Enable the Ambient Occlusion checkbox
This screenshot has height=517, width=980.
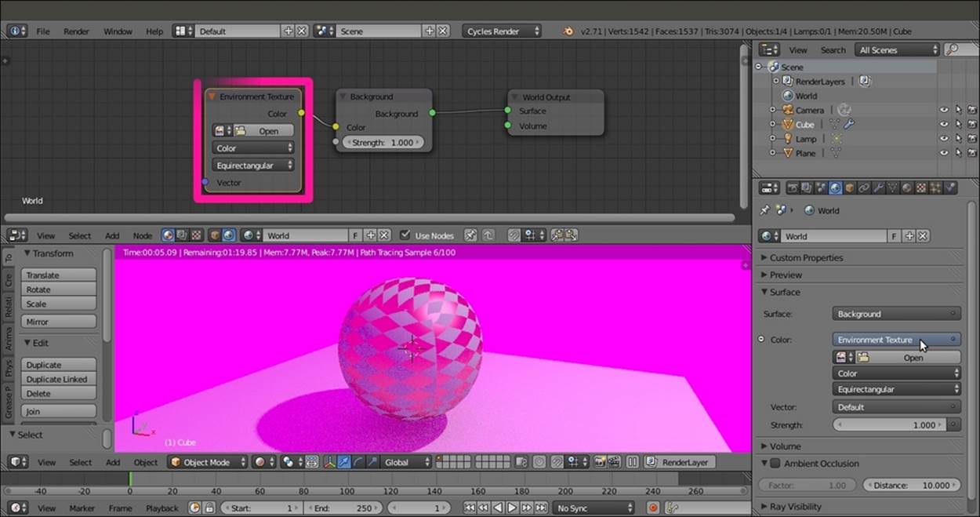775,464
